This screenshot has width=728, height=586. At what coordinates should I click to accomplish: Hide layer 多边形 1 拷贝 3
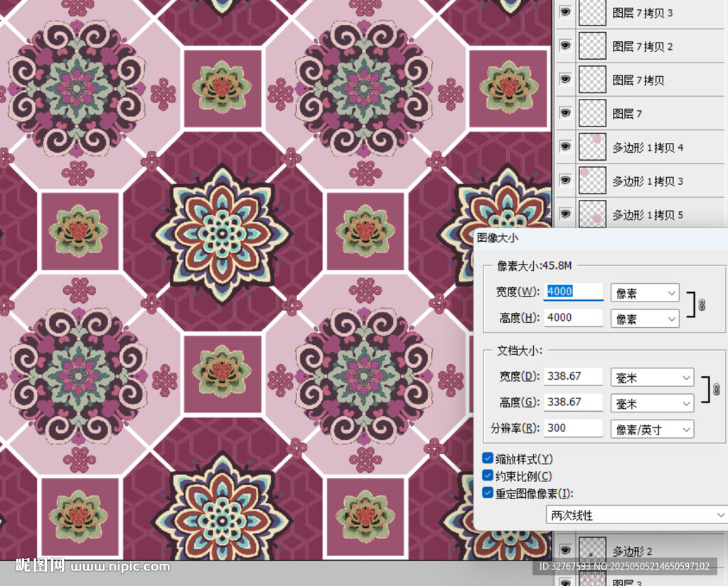tap(565, 180)
